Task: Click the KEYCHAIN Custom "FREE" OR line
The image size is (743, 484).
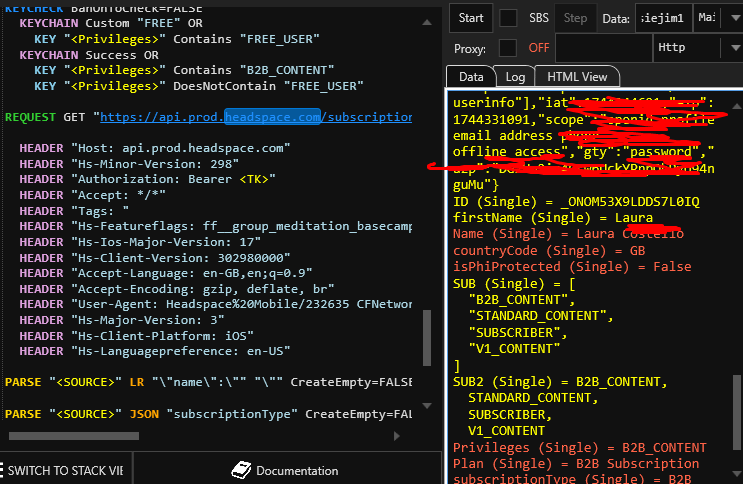Action: point(111,23)
